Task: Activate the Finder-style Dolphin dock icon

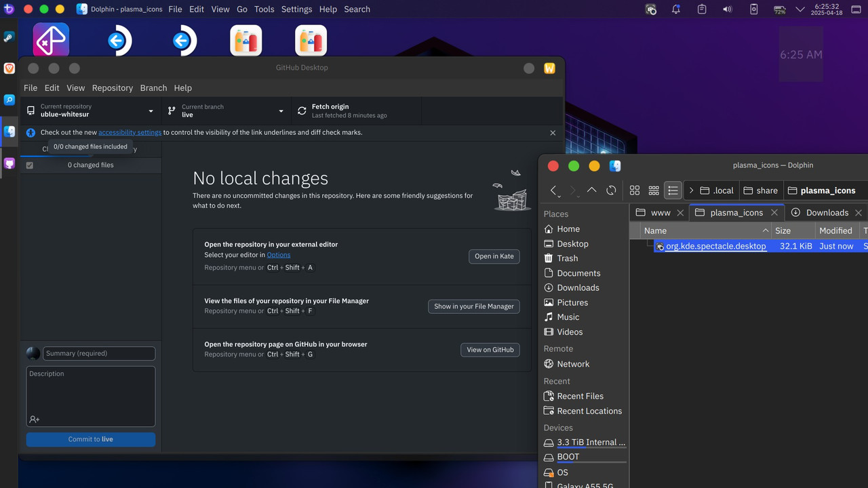Action: click(x=9, y=131)
